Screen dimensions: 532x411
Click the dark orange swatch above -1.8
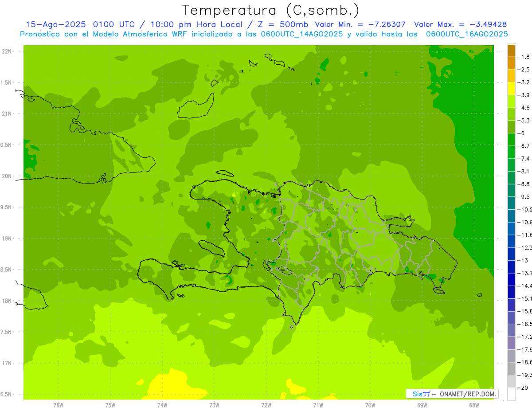pos(511,50)
